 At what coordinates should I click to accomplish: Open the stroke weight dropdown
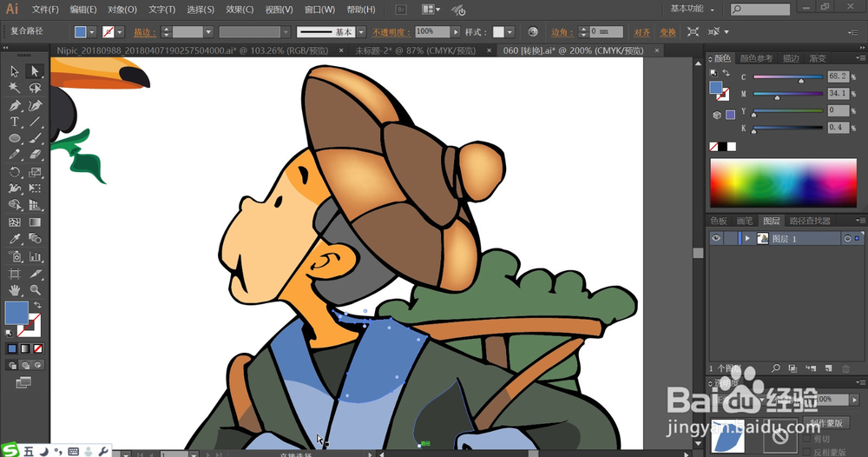208,32
